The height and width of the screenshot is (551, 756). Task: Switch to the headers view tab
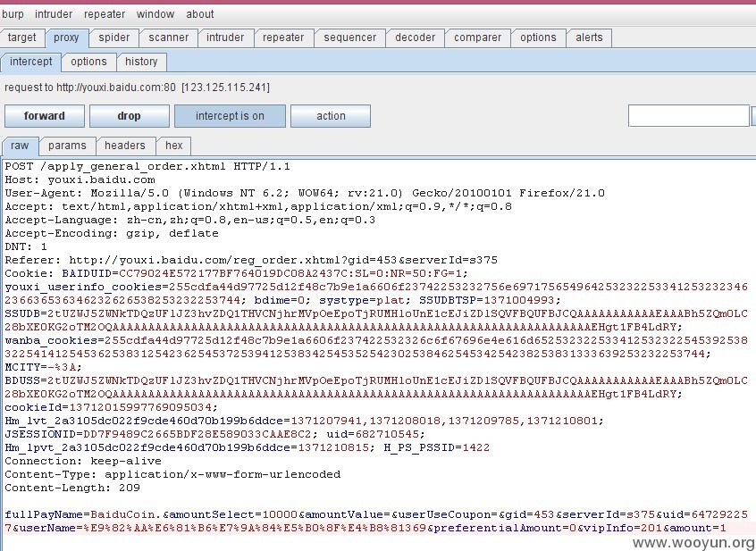(x=125, y=146)
